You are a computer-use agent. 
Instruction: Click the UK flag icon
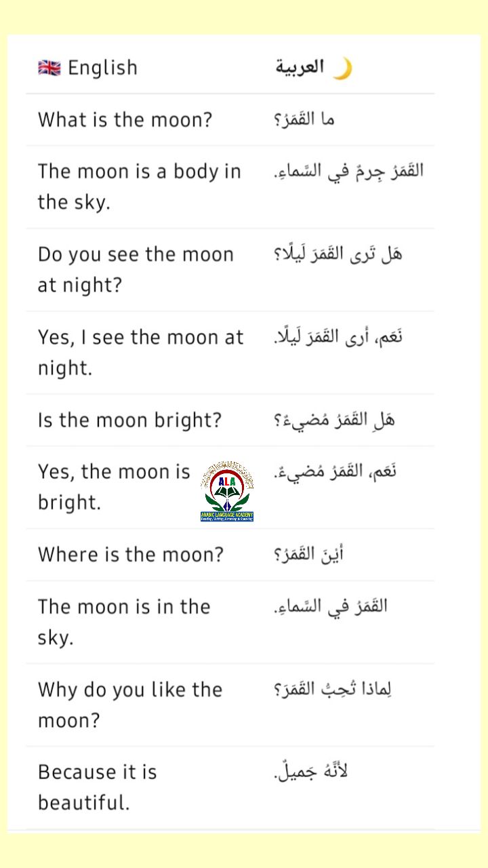click(49, 68)
